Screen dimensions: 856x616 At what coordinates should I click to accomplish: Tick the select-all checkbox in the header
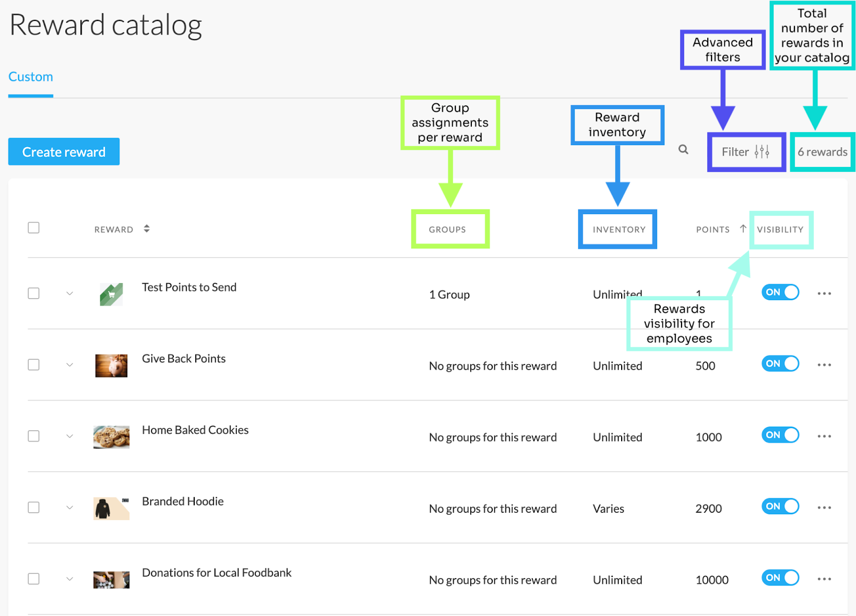tap(34, 227)
